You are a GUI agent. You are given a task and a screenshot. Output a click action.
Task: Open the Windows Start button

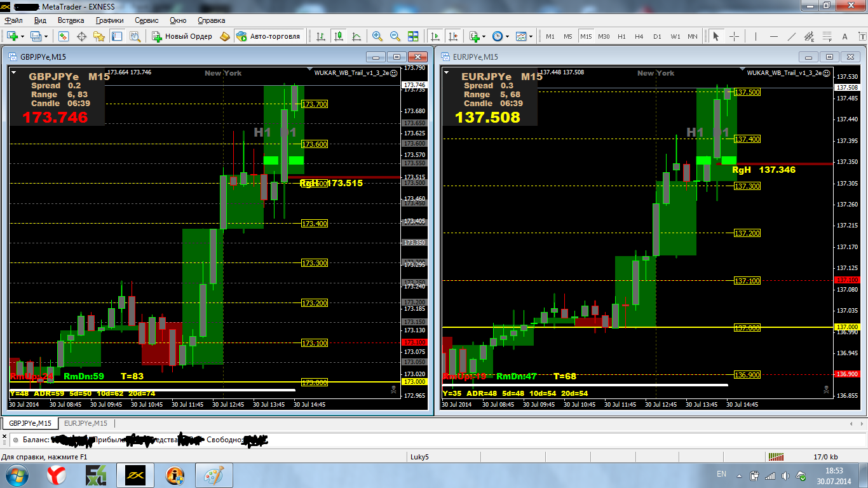17,475
